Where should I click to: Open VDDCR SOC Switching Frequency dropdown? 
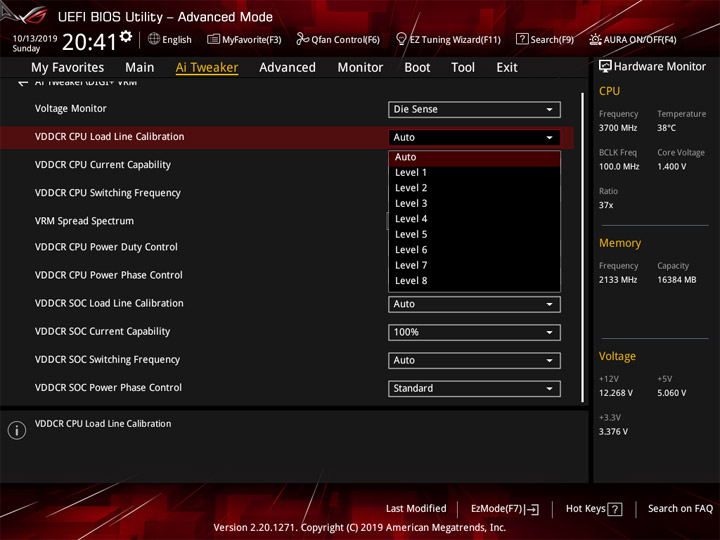tap(474, 360)
